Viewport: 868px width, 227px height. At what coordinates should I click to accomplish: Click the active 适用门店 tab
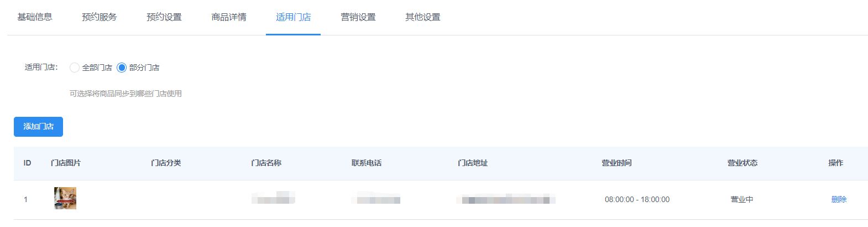(x=294, y=17)
